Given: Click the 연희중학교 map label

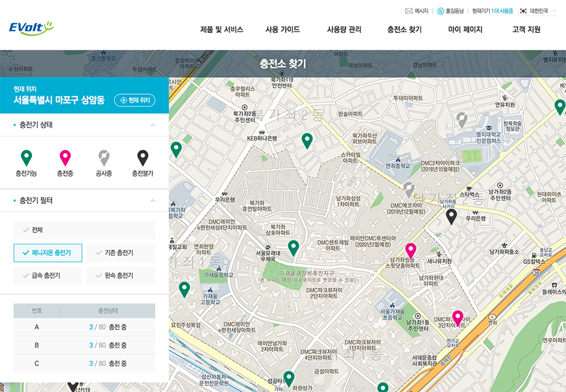Looking at the screenshot, I should coord(398,166).
